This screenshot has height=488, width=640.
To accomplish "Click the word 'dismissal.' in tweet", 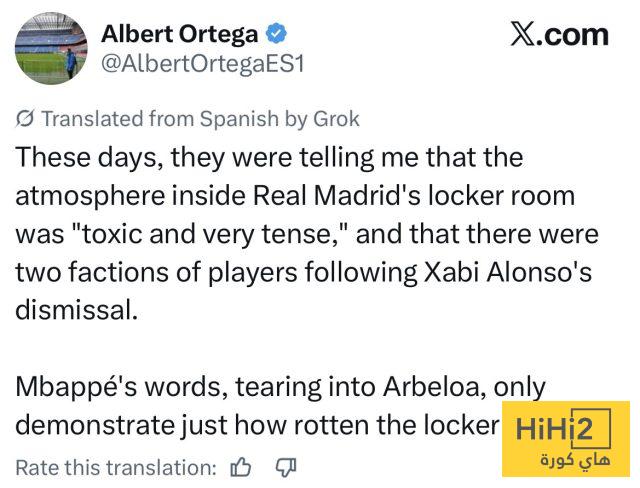I will tap(76, 310).
